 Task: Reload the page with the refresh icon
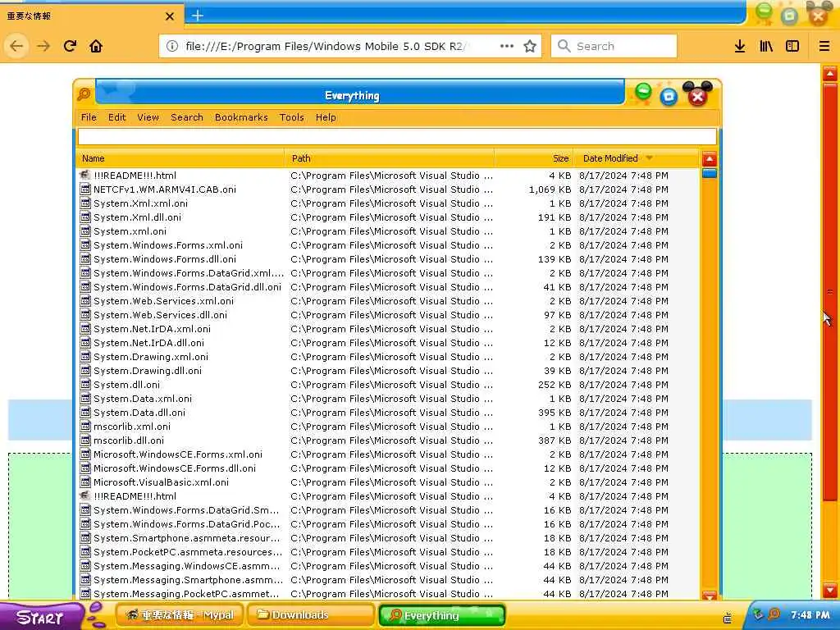[x=71, y=46]
